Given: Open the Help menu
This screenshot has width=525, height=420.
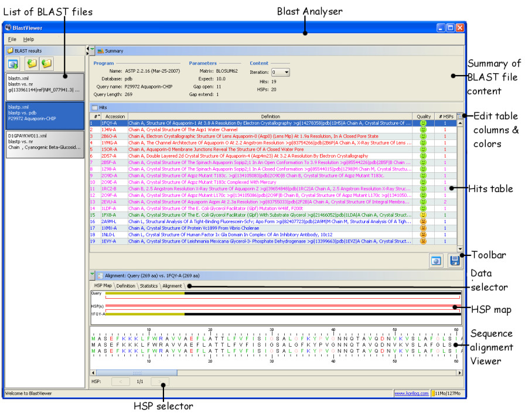Looking at the screenshot, I should tap(29, 39).
